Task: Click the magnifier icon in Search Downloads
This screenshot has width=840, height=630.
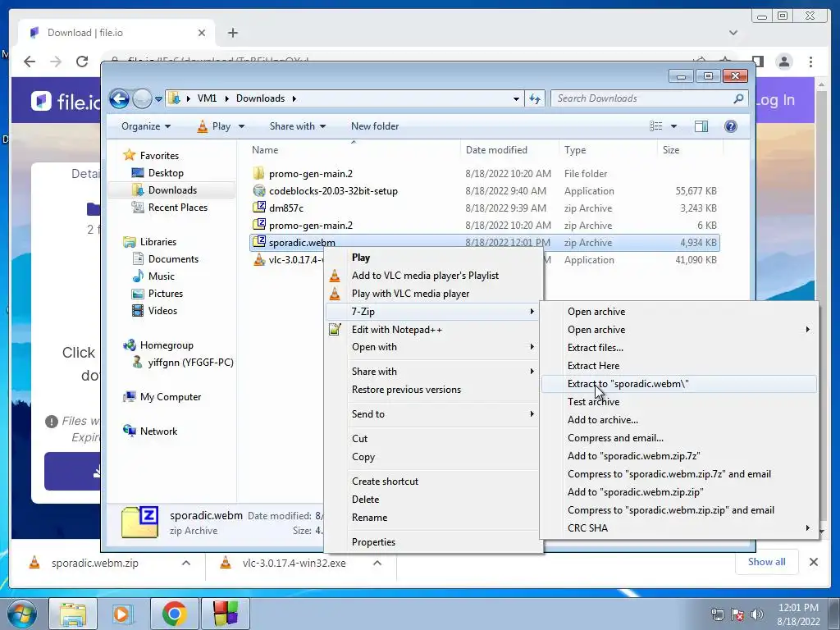Action: [738, 98]
